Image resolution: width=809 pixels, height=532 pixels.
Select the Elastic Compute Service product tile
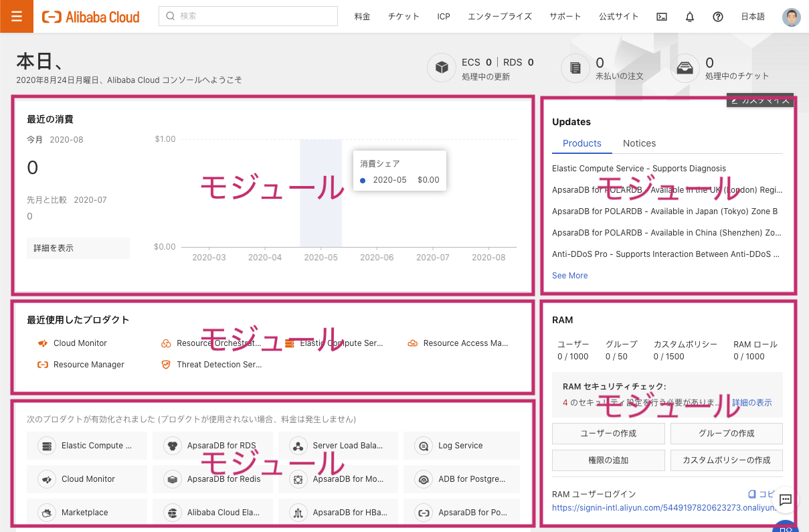coord(86,445)
